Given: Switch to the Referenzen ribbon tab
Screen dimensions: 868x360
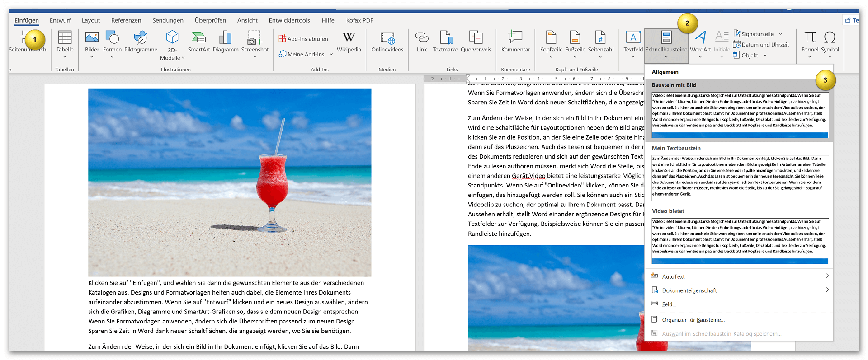Looking at the screenshot, I should 126,20.
